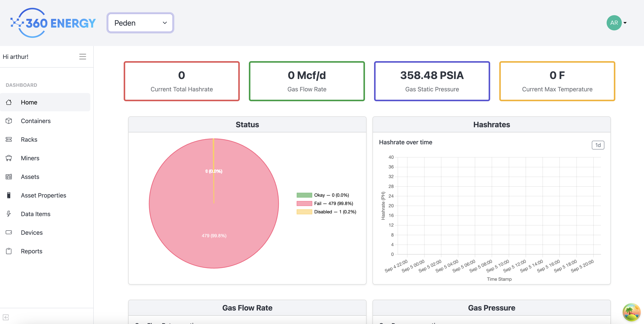Open the Peden site dropdown
Image resolution: width=644 pixels, height=324 pixels.
(140, 23)
